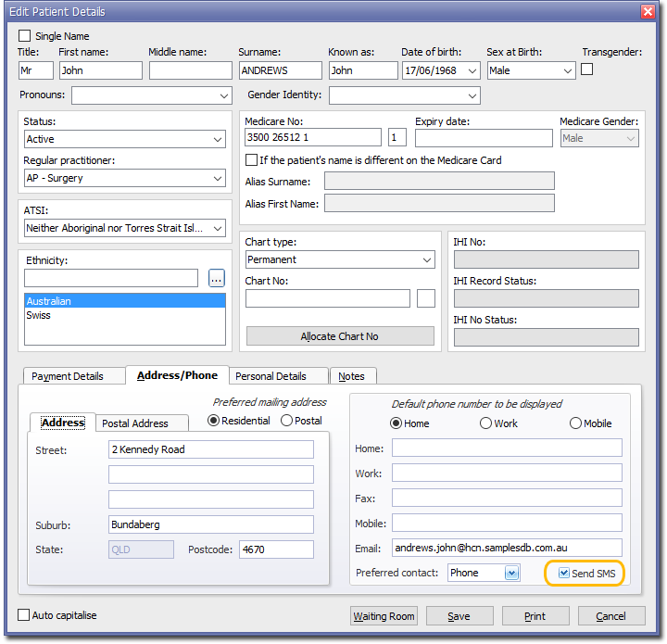
Task: Click the Allocate Chart No button
Action: [340, 336]
